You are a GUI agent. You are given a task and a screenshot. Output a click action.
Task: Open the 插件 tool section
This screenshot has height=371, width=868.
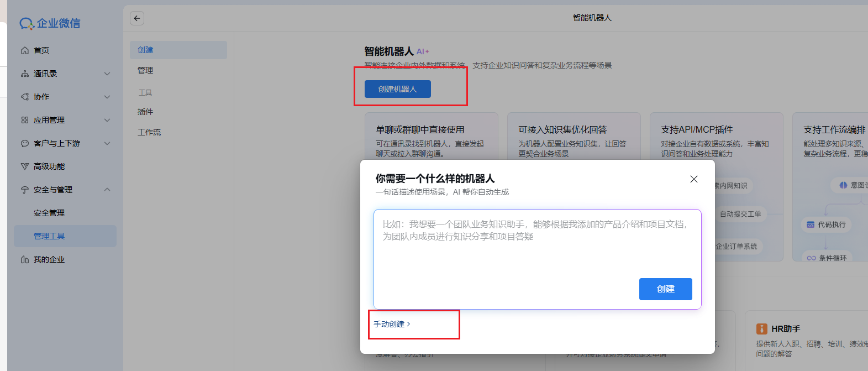coord(178,112)
